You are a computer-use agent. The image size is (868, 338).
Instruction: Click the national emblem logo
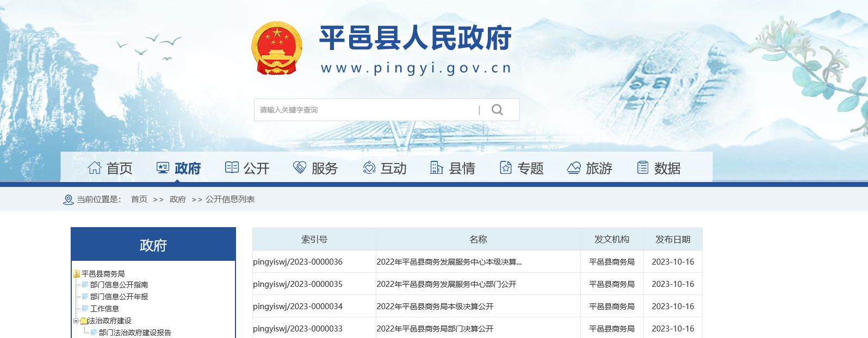point(277,48)
